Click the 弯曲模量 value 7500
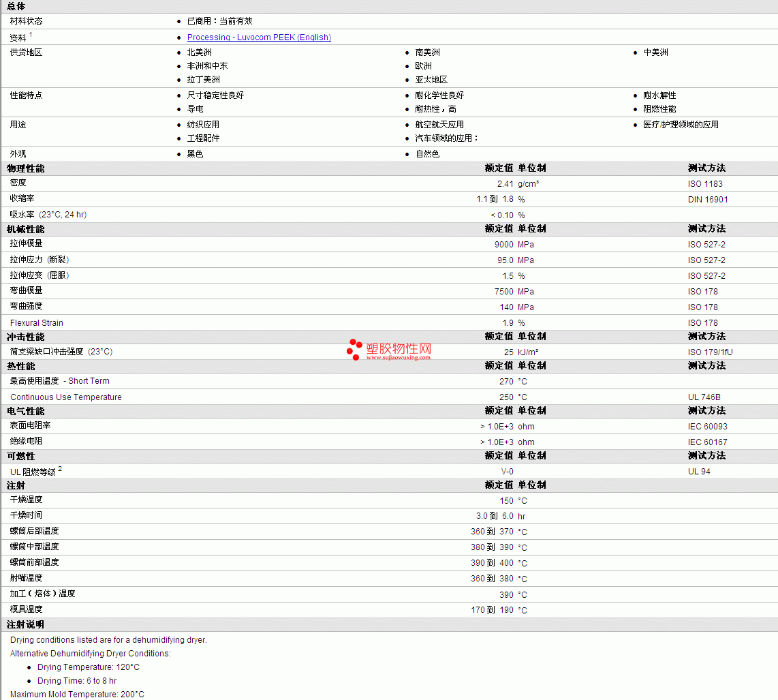This screenshot has width=778, height=700. click(504, 292)
